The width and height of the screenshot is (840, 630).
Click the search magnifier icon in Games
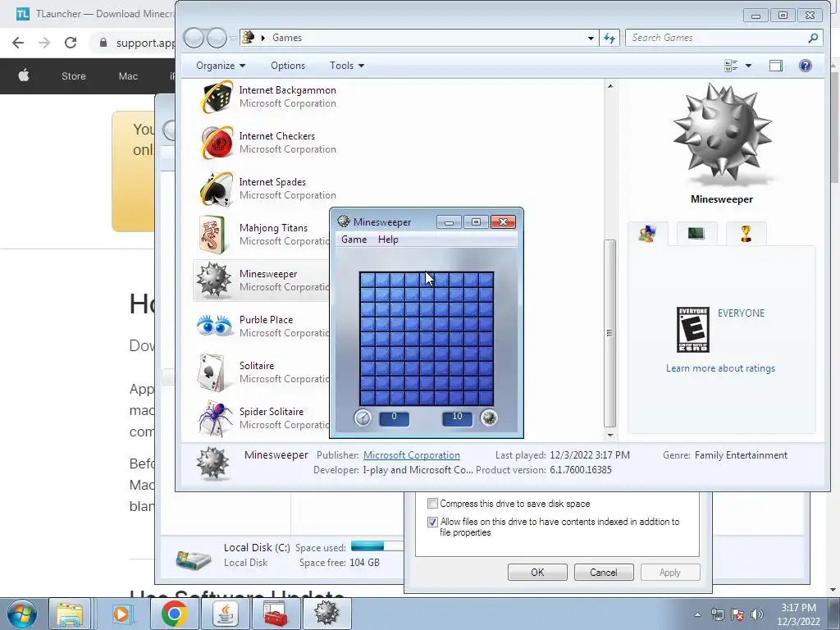click(813, 38)
